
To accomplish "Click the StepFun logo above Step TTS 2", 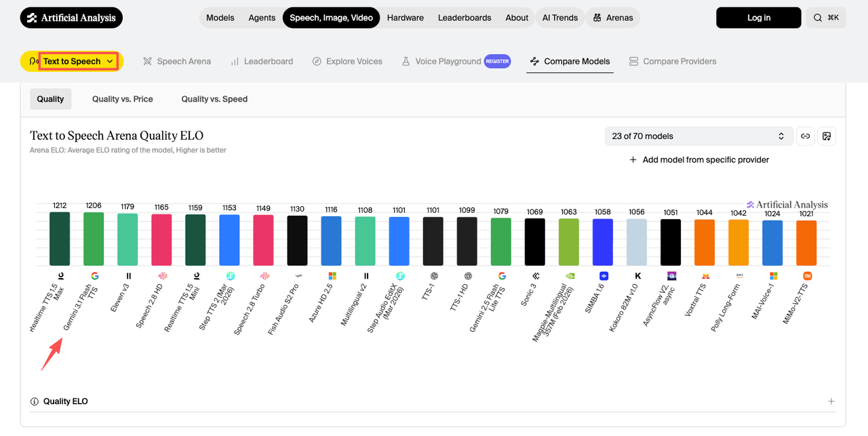I will pyautogui.click(x=230, y=276).
